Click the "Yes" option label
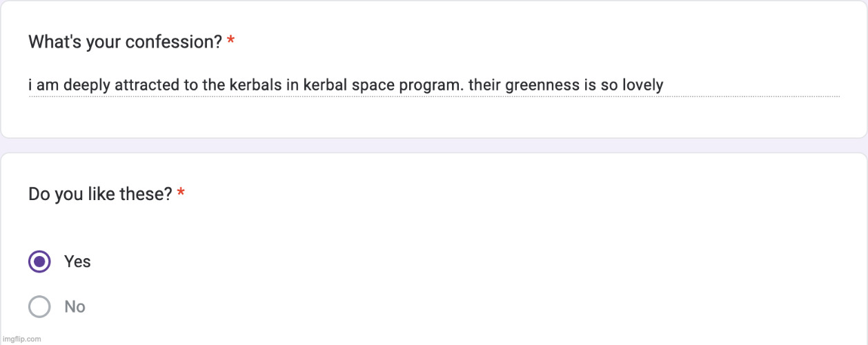Image resolution: width=868 pixels, height=345 pixels. (x=77, y=262)
